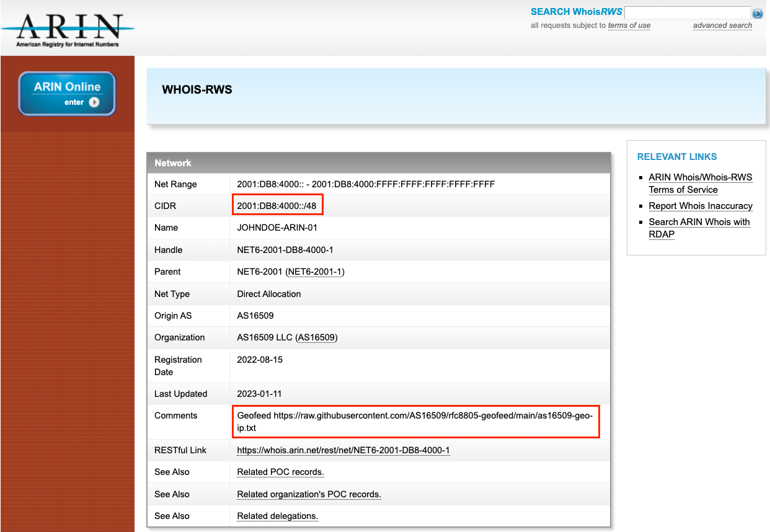Image resolution: width=770 pixels, height=532 pixels.
Task: Click the Organization row label
Action: coord(180,337)
